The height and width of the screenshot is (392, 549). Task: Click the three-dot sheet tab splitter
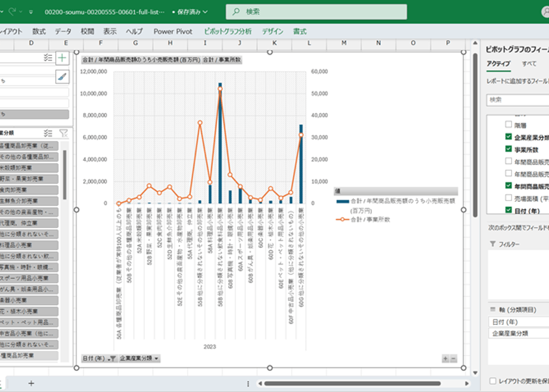tap(248, 384)
